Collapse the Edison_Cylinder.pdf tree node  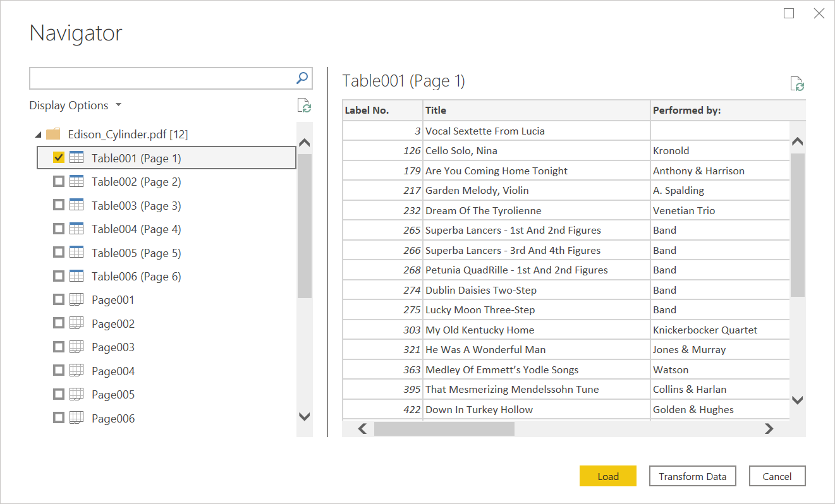click(x=38, y=134)
